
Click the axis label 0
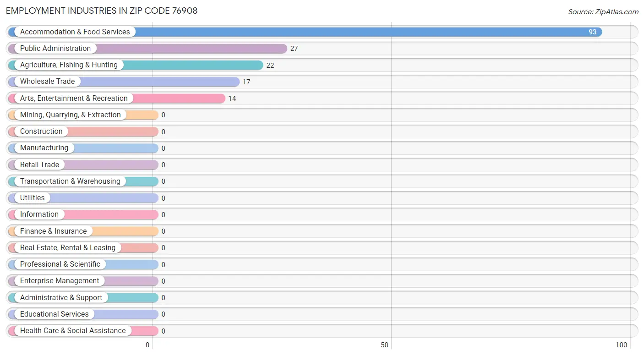pyautogui.click(x=147, y=345)
